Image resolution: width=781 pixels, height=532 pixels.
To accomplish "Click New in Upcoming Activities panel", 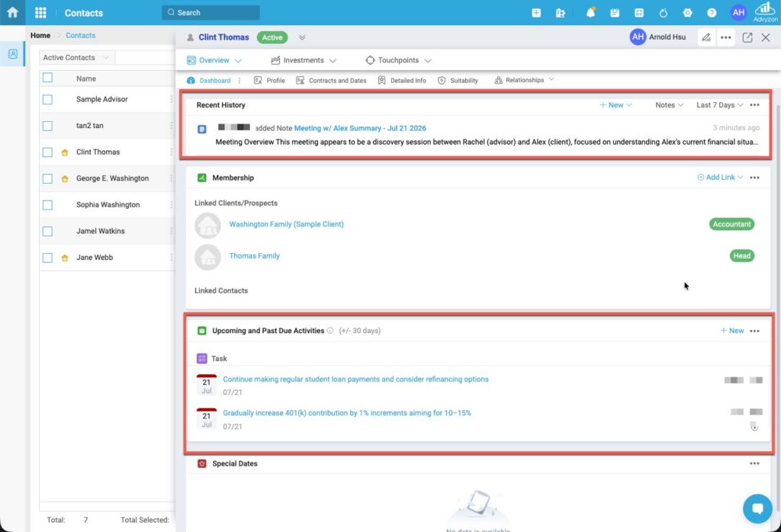I will click(x=731, y=331).
